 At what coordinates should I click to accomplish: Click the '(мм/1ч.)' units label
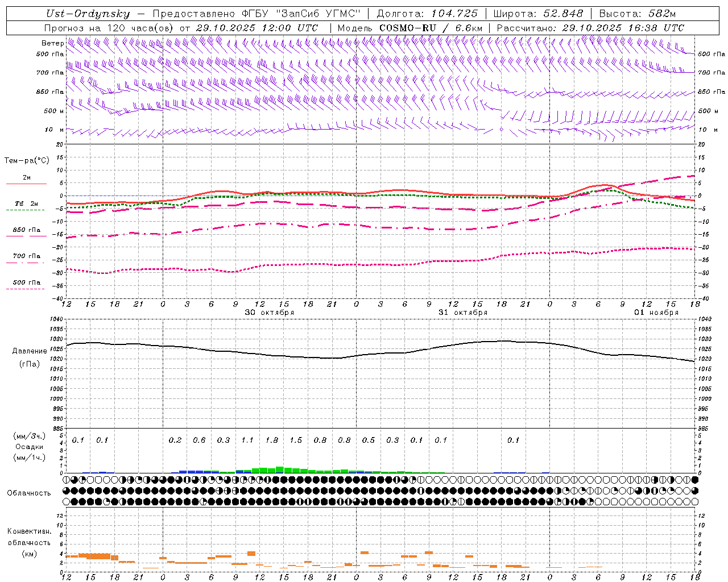pos(30,458)
